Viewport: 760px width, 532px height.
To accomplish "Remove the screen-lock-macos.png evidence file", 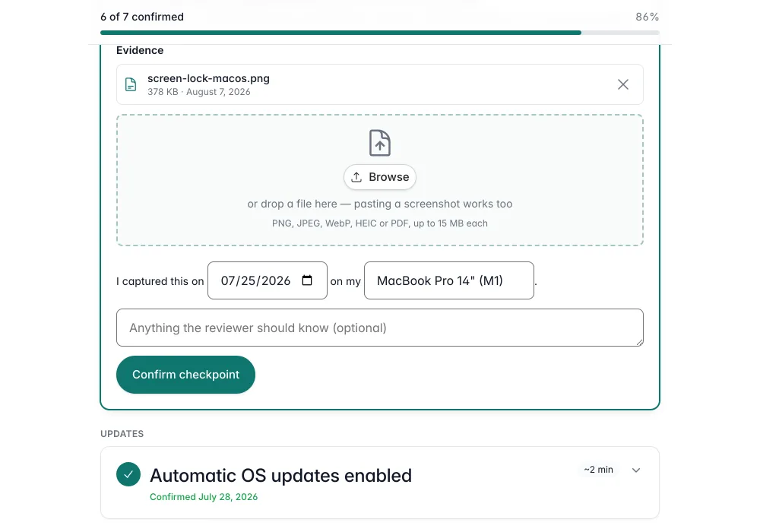I will 623,84.
